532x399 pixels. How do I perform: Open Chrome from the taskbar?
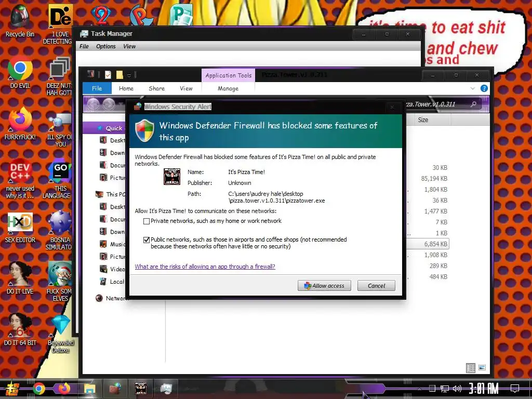pyautogui.click(x=38, y=389)
